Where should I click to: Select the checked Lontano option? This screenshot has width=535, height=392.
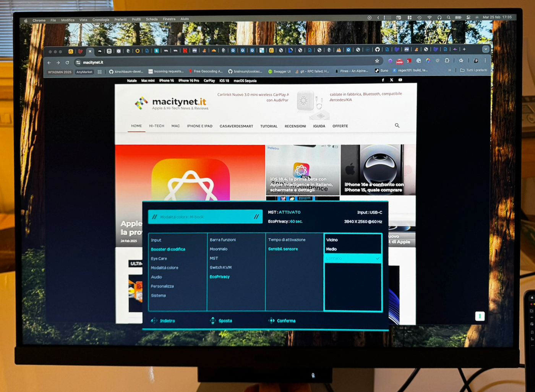pyautogui.click(x=352, y=258)
